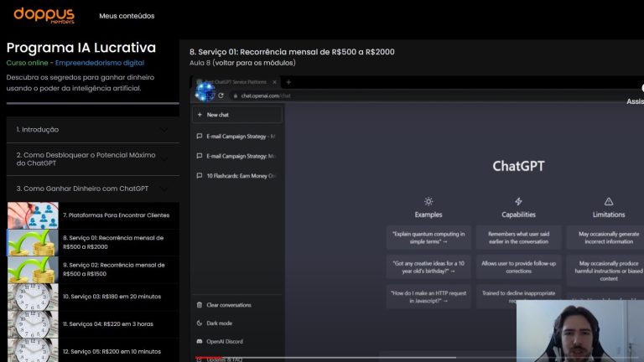The width and height of the screenshot is (644, 362).
Task: Click the sun Examples icon
Action: pos(428,201)
